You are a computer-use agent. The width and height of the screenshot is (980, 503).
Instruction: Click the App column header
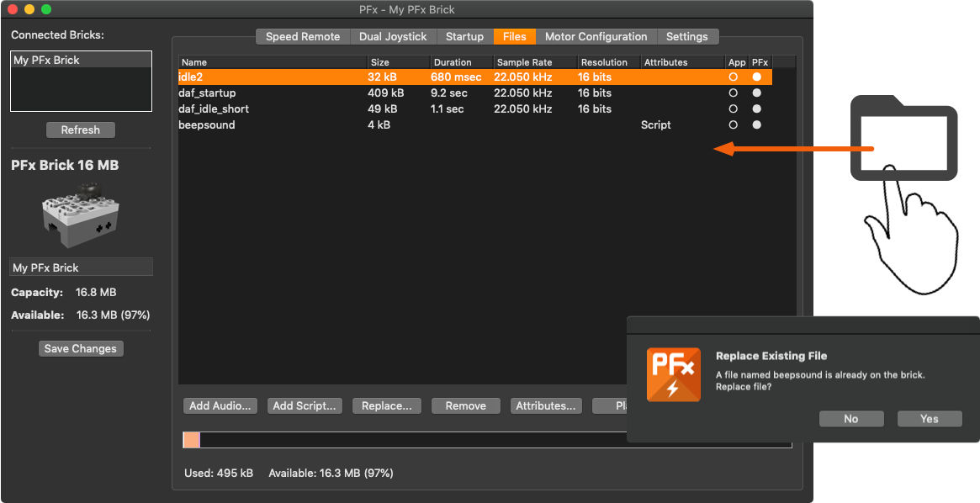click(738, 62)
